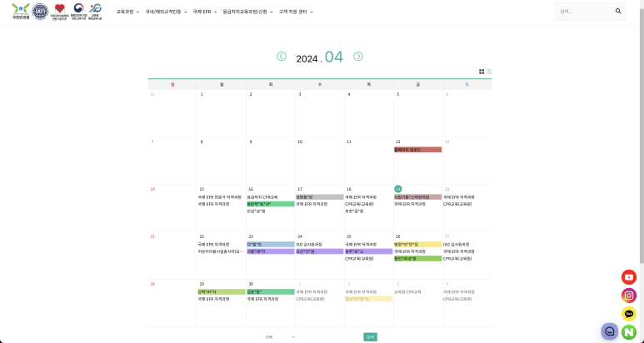Open the yellow event bar on April 26
Screen dimensions: 644x343
417,245
